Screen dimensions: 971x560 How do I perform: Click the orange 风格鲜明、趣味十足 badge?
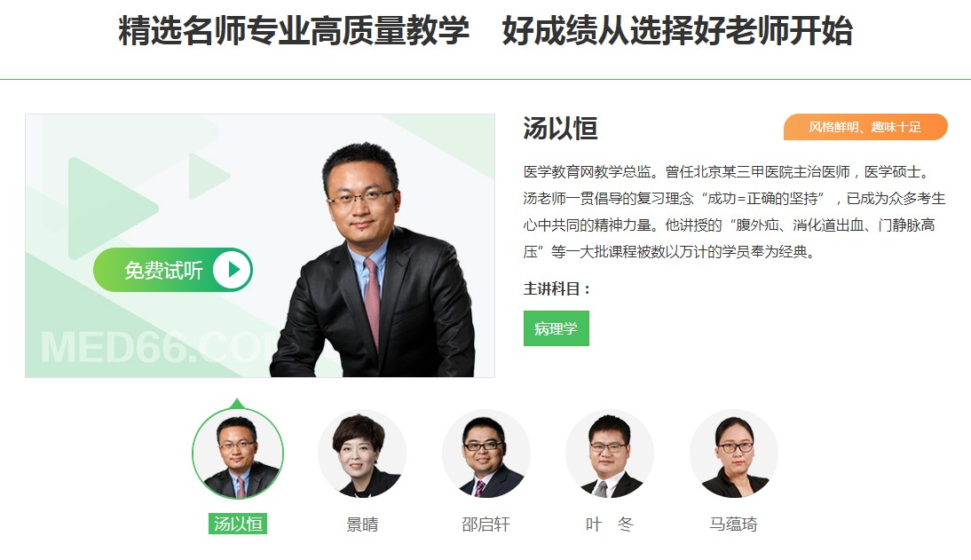click(865, 127)
